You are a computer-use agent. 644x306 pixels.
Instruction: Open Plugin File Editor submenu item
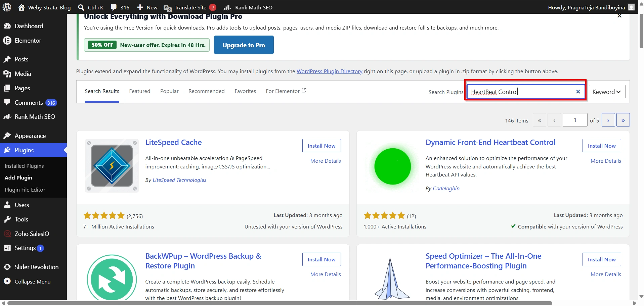[x=25, y=190]
